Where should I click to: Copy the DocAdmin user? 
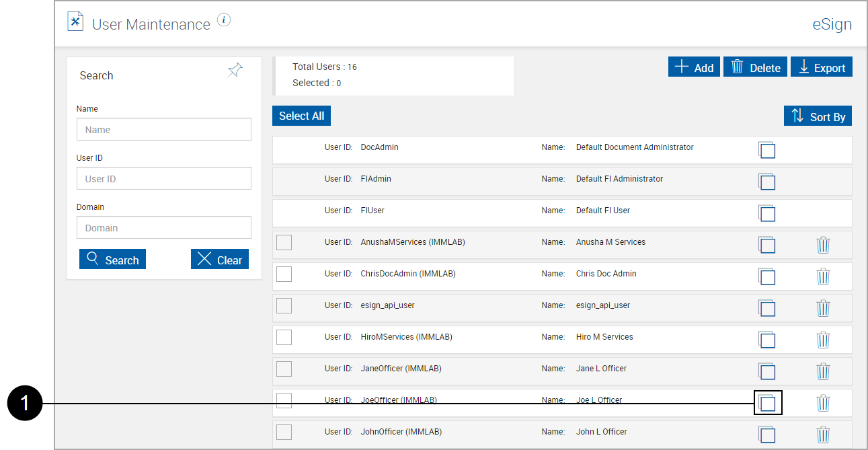766,150
